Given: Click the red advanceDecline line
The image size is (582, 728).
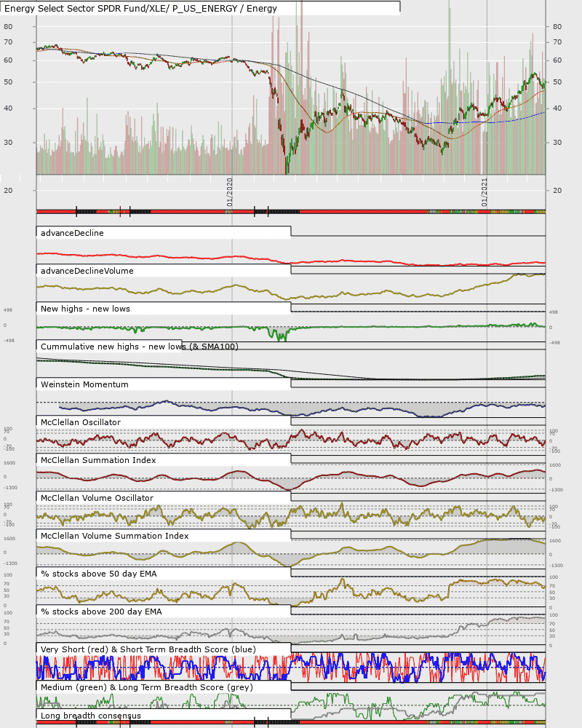Looking at the screenshot, I should pyautogui.click(x=291, y=260).
